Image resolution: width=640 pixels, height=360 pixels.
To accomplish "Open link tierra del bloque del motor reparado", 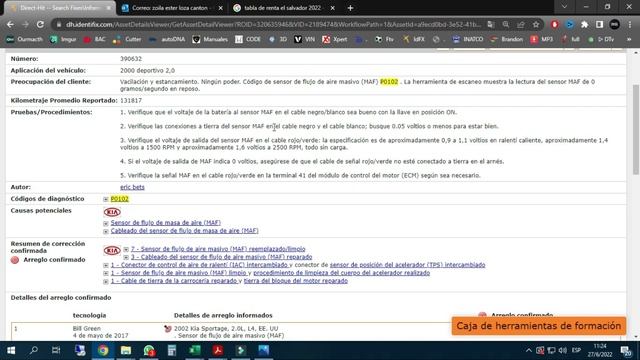I will (296, 281).
